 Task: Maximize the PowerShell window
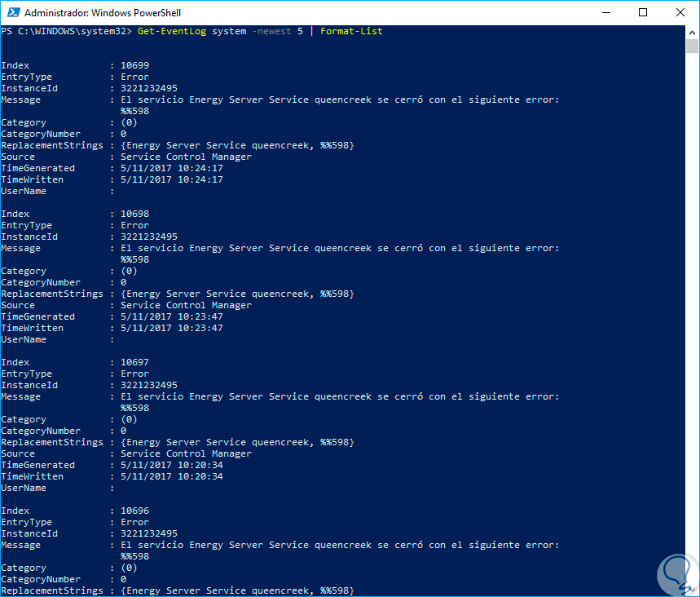643,12
